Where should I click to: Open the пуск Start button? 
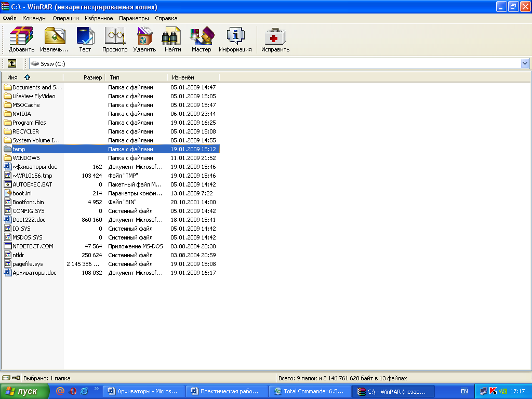click(24, 391)
